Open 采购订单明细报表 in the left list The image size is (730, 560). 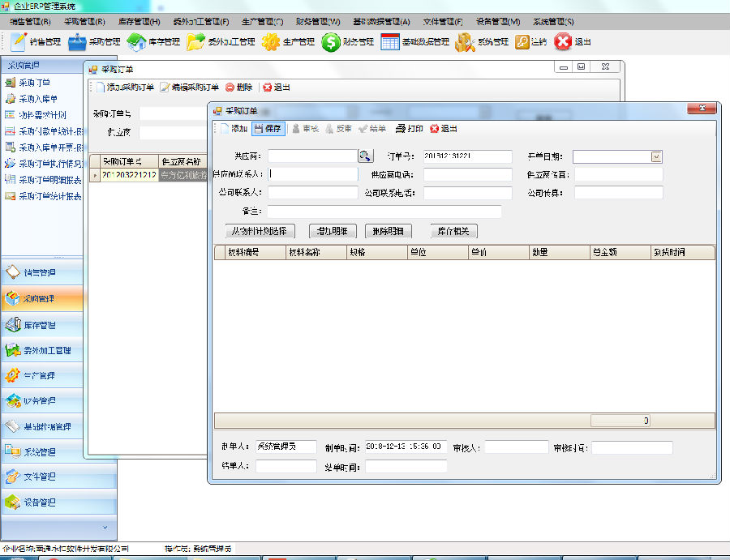coord(43,180)
